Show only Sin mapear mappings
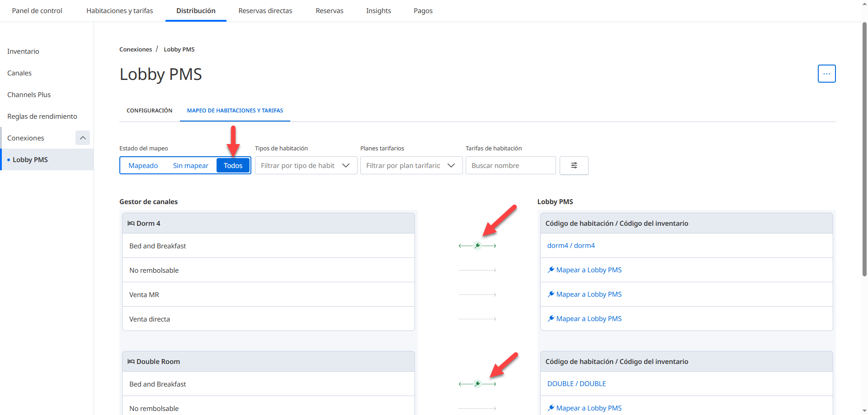The height and width of the screenshot is (415, 868). (x=191, y=165)
